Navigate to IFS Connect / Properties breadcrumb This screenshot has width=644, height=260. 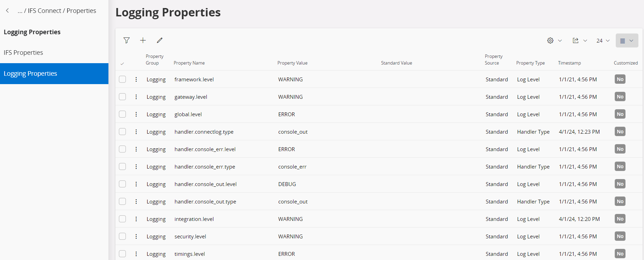pyautogui.click(x=62, y=11)
